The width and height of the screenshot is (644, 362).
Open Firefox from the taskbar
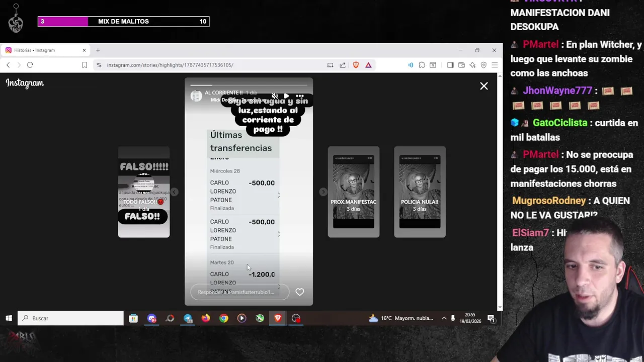click(206, 318)
